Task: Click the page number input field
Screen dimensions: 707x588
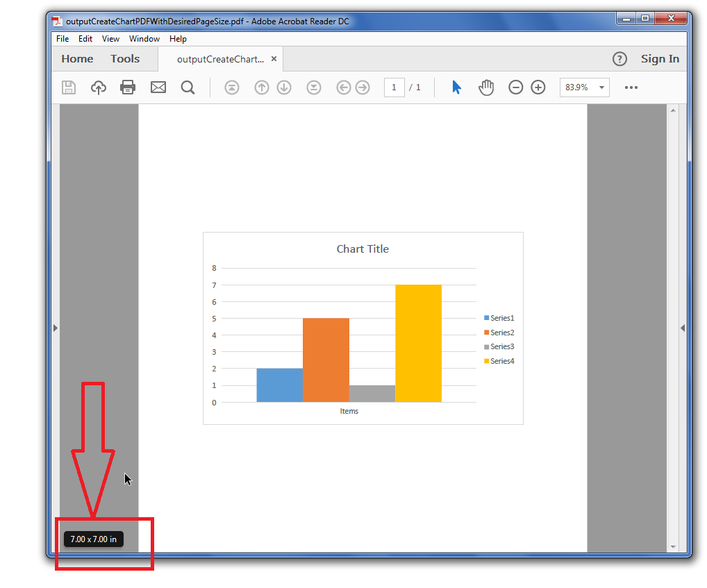Action: point(394,87)
